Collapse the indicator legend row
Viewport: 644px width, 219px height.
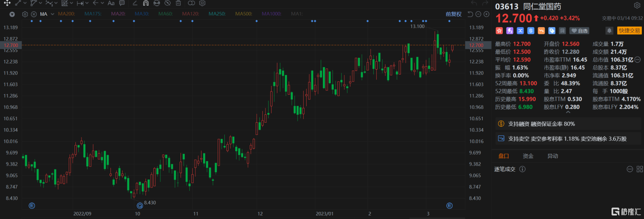pos(12,14)
